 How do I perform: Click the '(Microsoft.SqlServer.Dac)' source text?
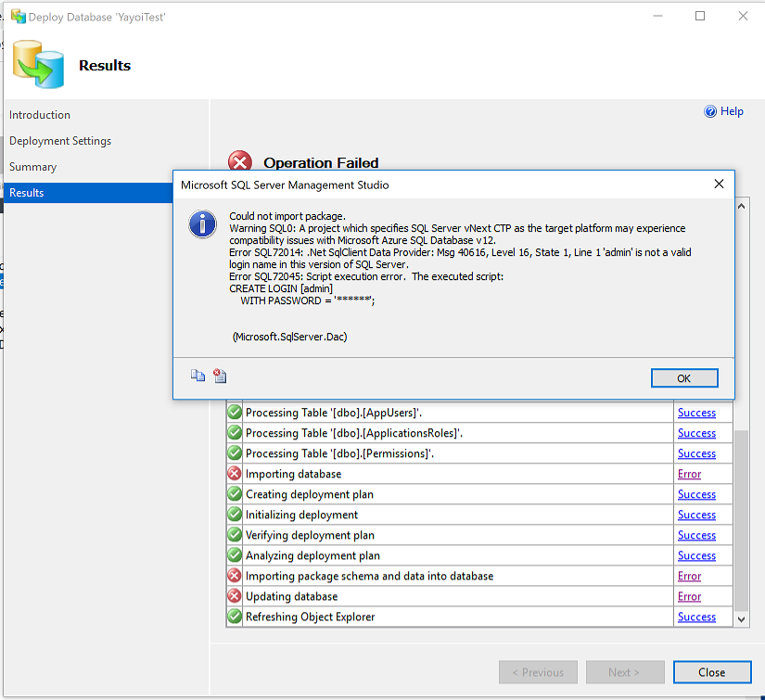pyautogui.click(x=290, y=337)
